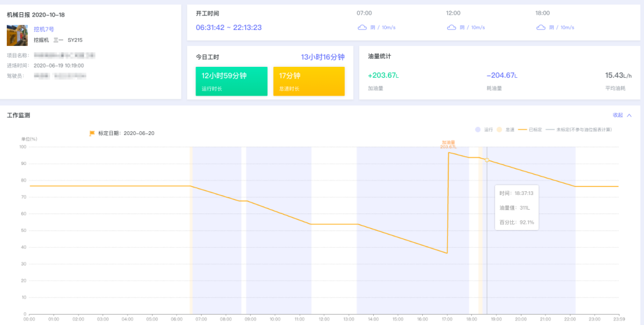Image resolution: width=644 pixels, height=325 pixels.
Task: Toggle the 运行 legend item
Action: pos(483,129)
